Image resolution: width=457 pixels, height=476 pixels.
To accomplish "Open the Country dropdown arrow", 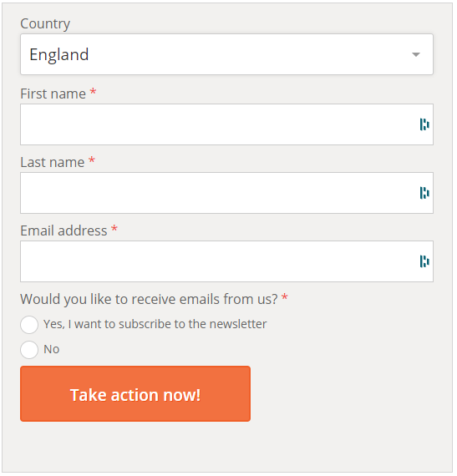I will (416, 54).
